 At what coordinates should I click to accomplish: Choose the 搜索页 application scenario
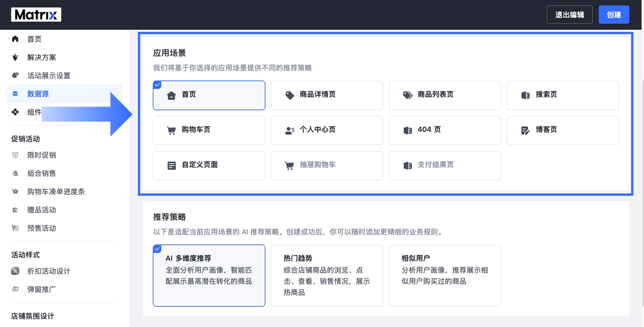click(x=563, y=95)
